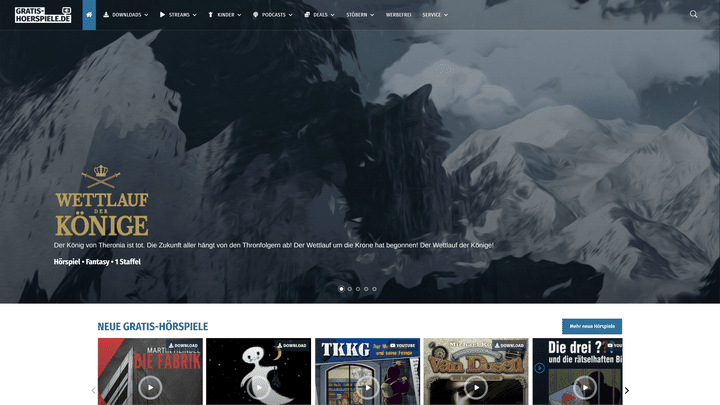Viewport: 720px width, 405px height.
Task: Open the Werbefrei menu item
Action: [398, 15]
